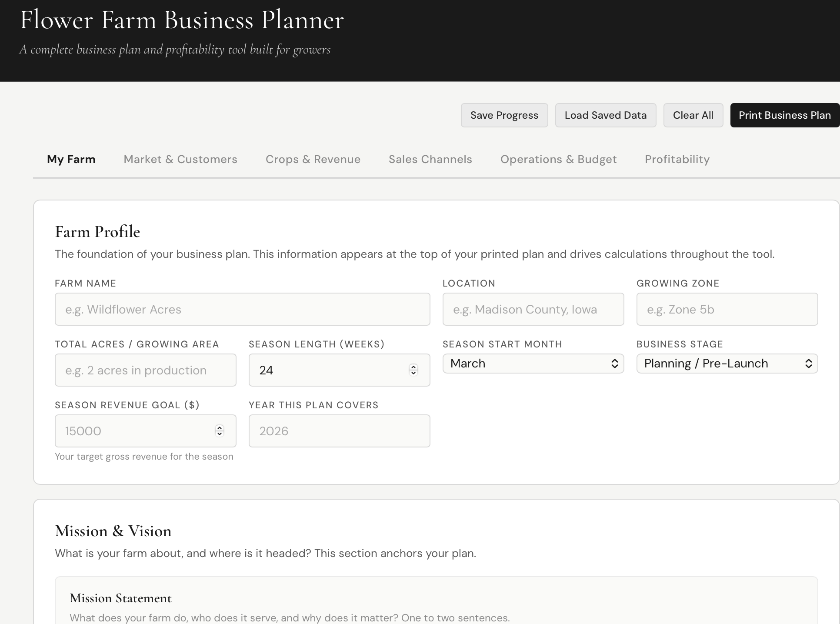Select the My Farm tab
This screenshot has width=840, height=624.
coord(71,159)
